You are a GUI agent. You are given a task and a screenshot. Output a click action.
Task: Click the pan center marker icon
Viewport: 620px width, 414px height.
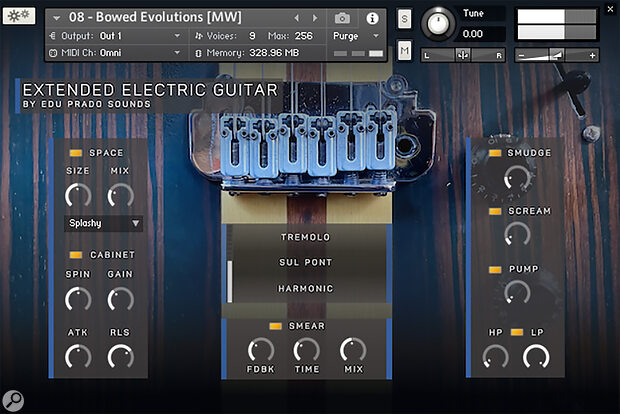(462, 55)
